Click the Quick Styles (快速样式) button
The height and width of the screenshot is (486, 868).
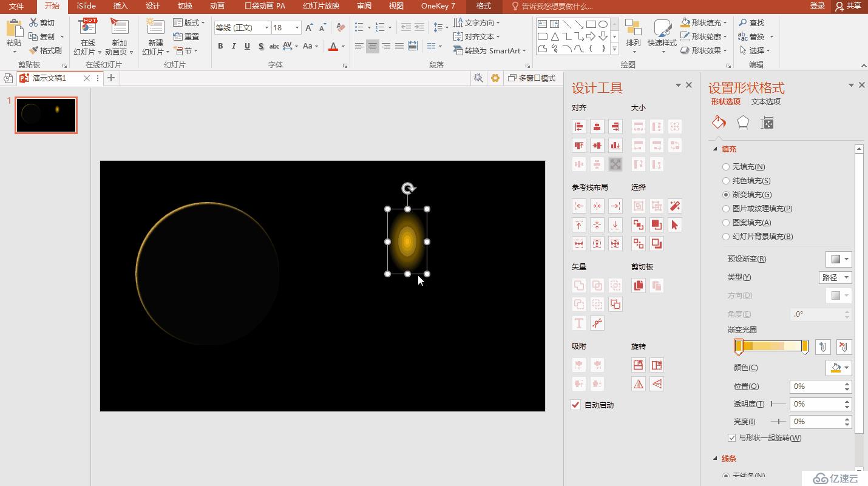pos(662,35)
